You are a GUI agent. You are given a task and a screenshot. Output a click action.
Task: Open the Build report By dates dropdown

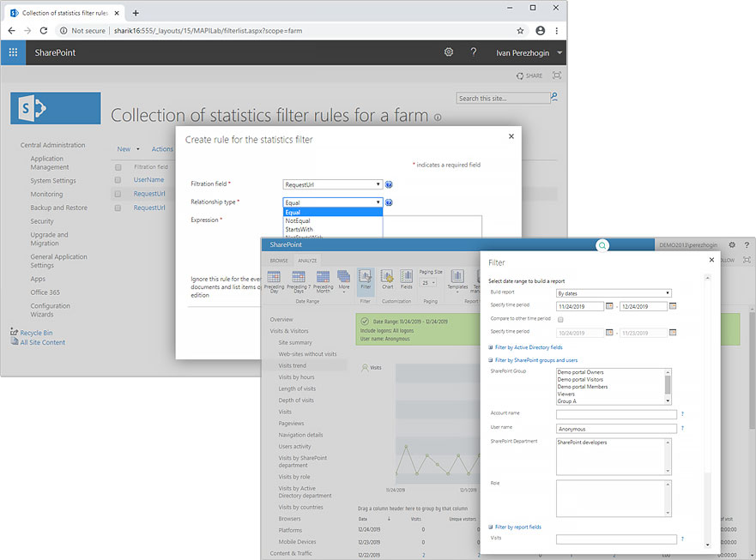pyautogui.click(x=614, y=293)
